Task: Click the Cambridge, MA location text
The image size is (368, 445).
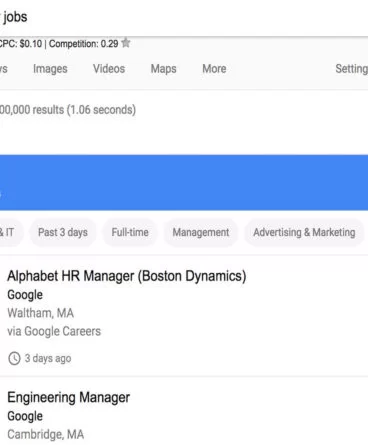Action: pos(46,434)
